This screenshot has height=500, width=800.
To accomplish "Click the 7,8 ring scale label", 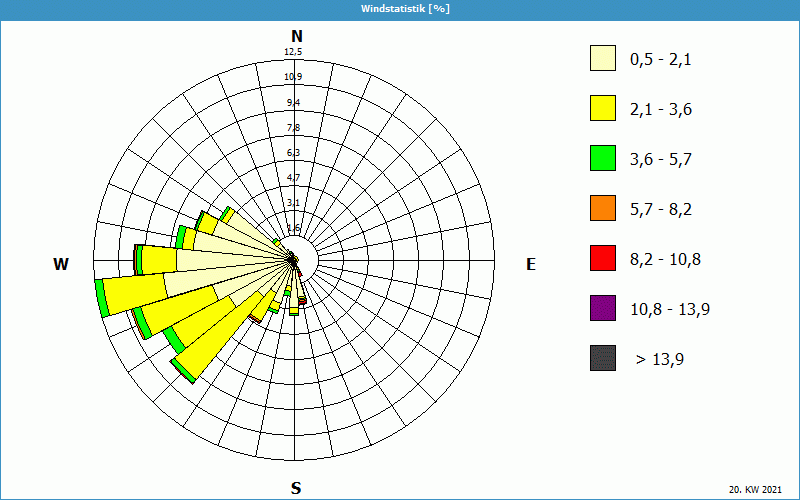I will 293,128.
